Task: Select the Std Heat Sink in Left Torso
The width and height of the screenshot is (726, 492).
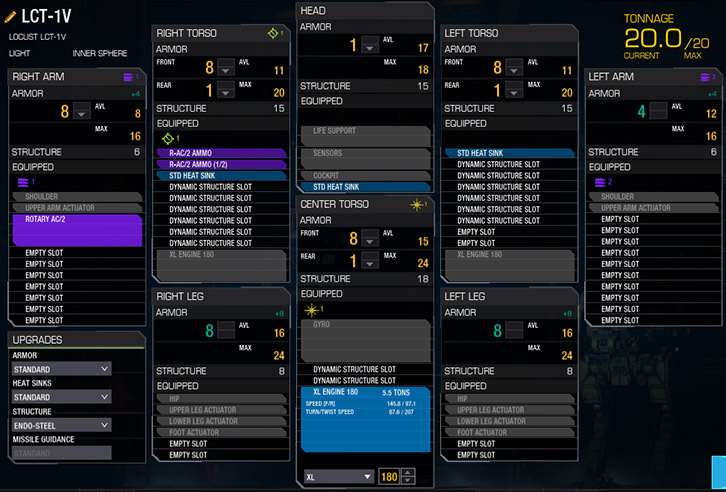Action: click(509, 153)
